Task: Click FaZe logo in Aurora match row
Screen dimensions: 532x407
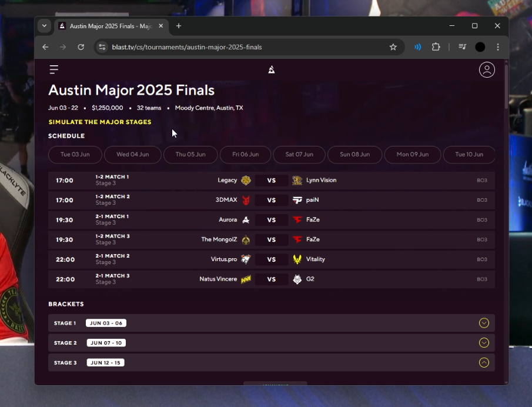Action: (297, 219)
